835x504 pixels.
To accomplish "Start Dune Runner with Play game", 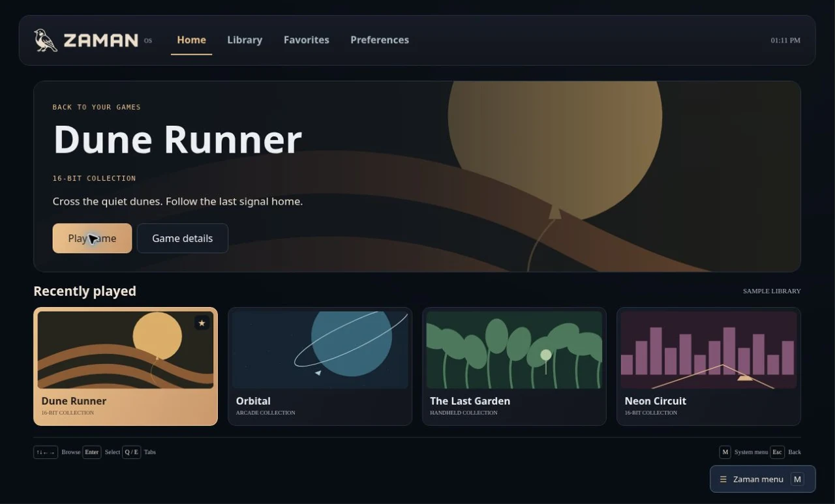I will [x=92, y=238].
